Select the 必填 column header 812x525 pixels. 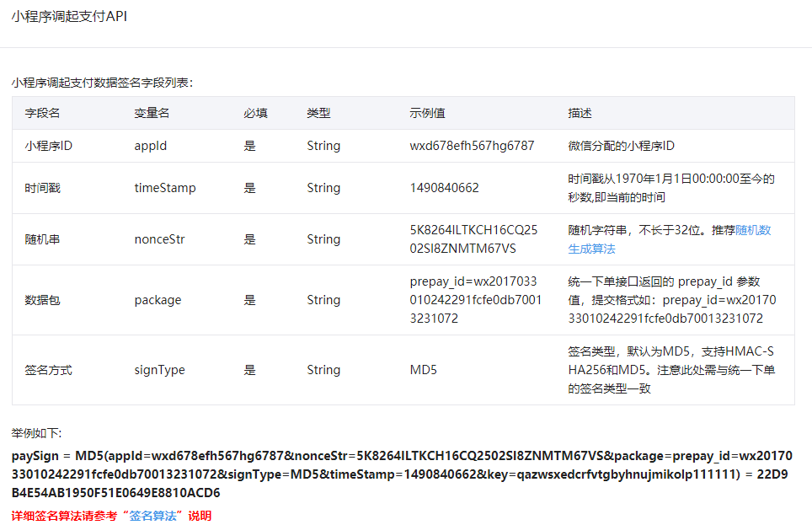[256, 113]
